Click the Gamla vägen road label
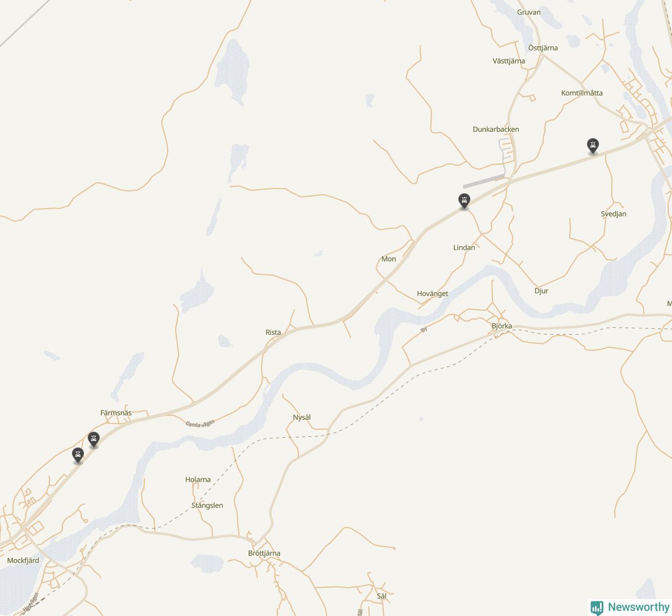 (200, 423)
